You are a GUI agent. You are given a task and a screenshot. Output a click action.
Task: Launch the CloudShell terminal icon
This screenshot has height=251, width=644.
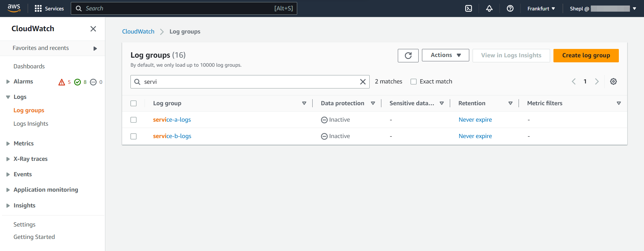469,8
